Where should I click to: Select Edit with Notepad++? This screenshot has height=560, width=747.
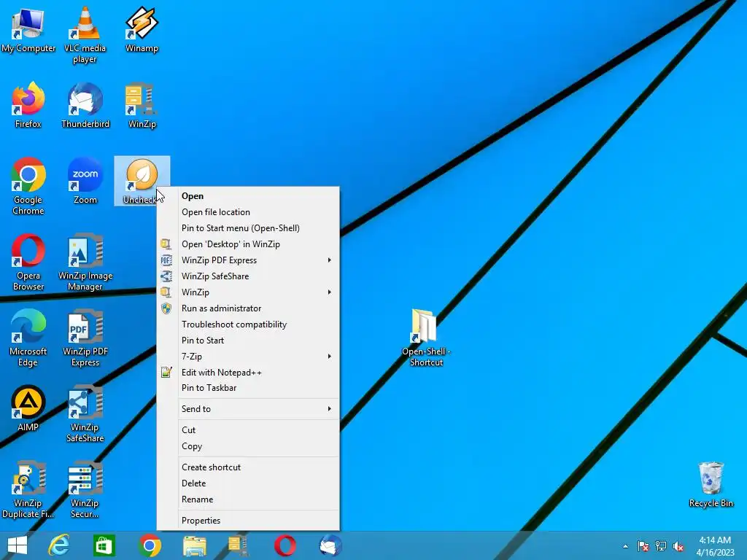[248, 373]
